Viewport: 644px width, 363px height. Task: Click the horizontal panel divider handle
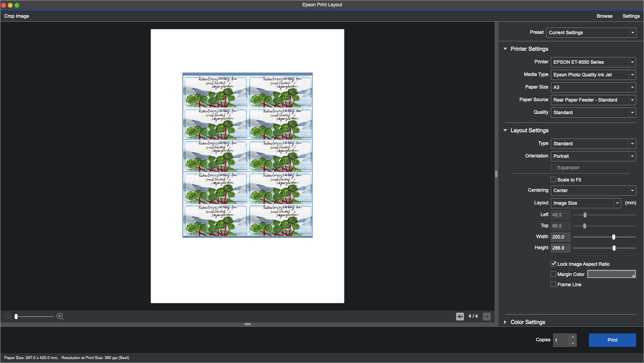coord(247,324)
